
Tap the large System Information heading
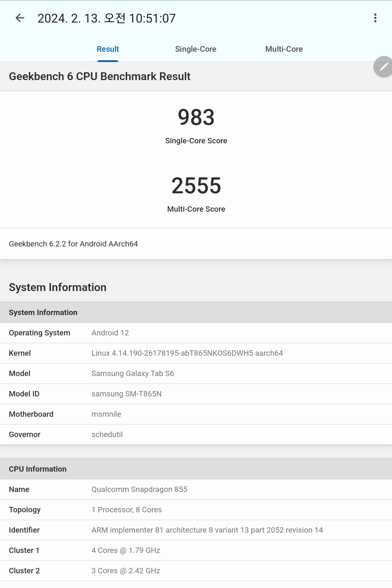(58, 287)
